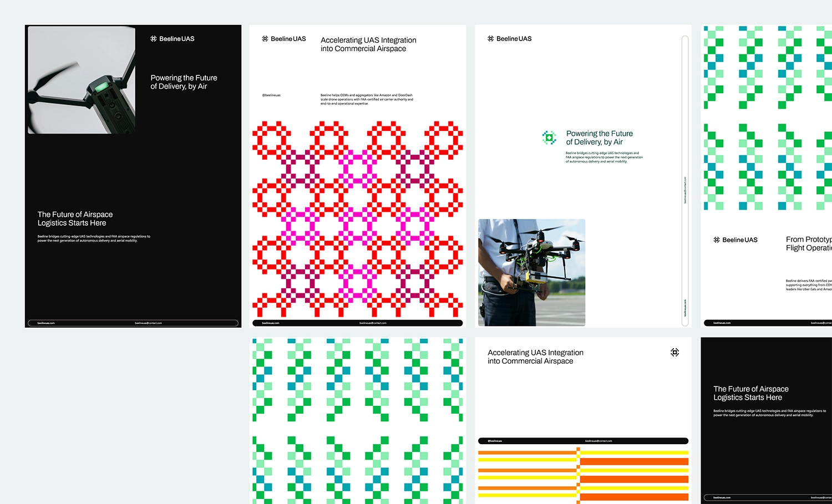The width and height of the screenshot is (832, 504).
Task: Click 'beelineuas@contact.com' under the drone close-up poster
Action: (x=148, y=323)
